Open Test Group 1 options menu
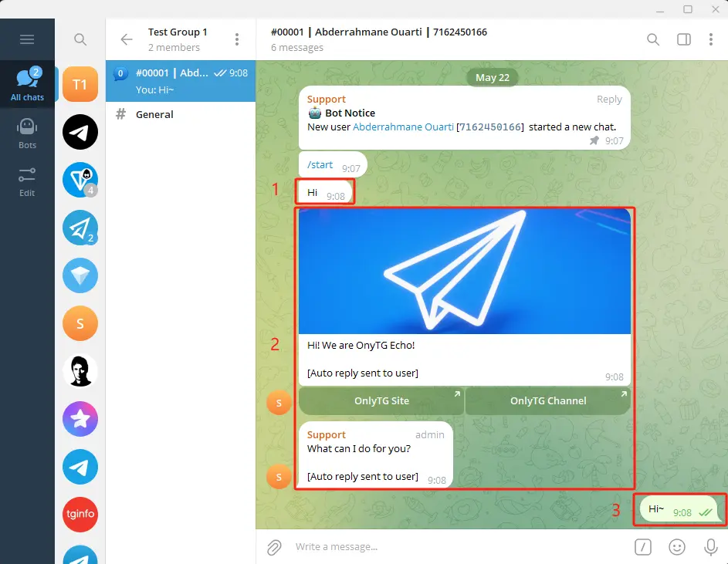728x564 pixels. 237,39
